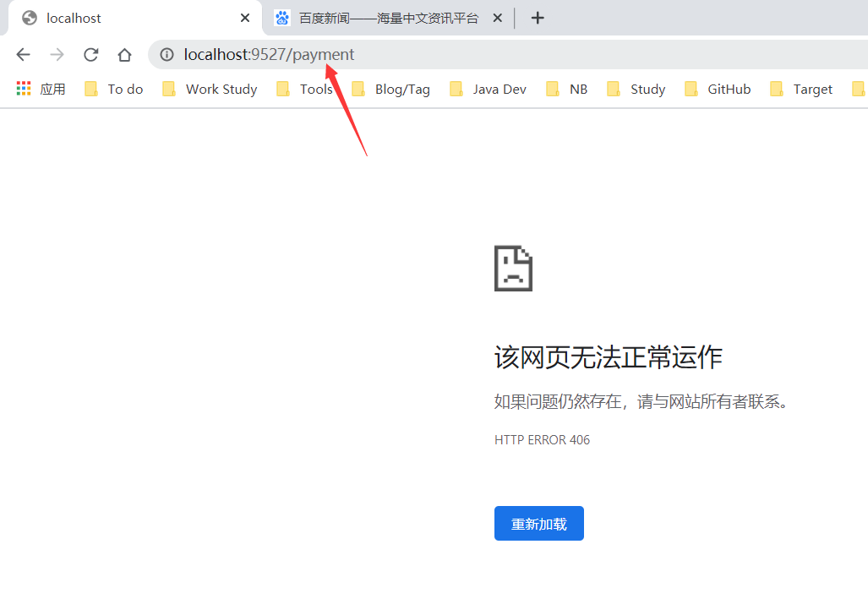
Task: Click the address bar showing localhost:9527/payment
Action: pyautogui.click(x=508, y=54)
